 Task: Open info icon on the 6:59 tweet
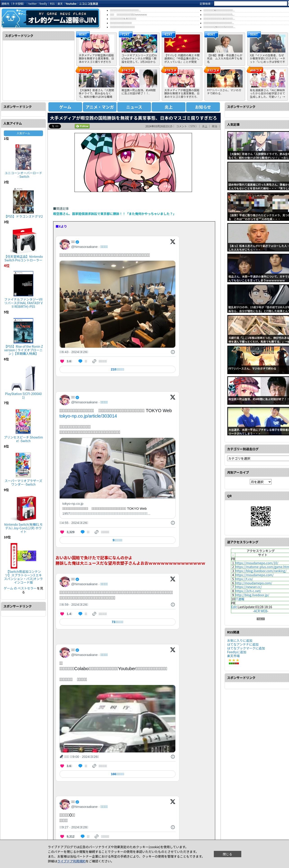point(173,605)
